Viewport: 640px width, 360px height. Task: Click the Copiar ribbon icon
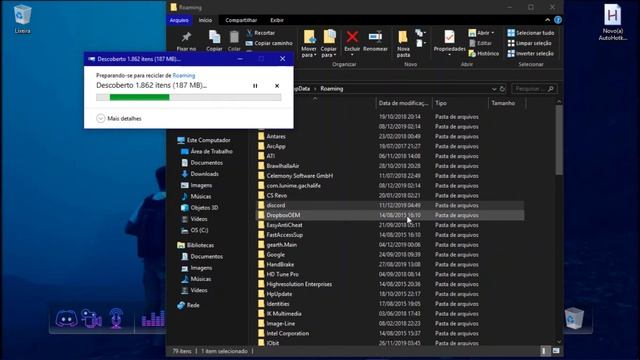point(214,38)
